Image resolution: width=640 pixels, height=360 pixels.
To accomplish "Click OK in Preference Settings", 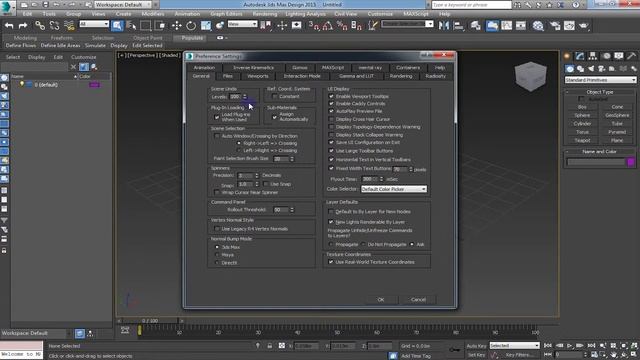I will tap(380, 300).
